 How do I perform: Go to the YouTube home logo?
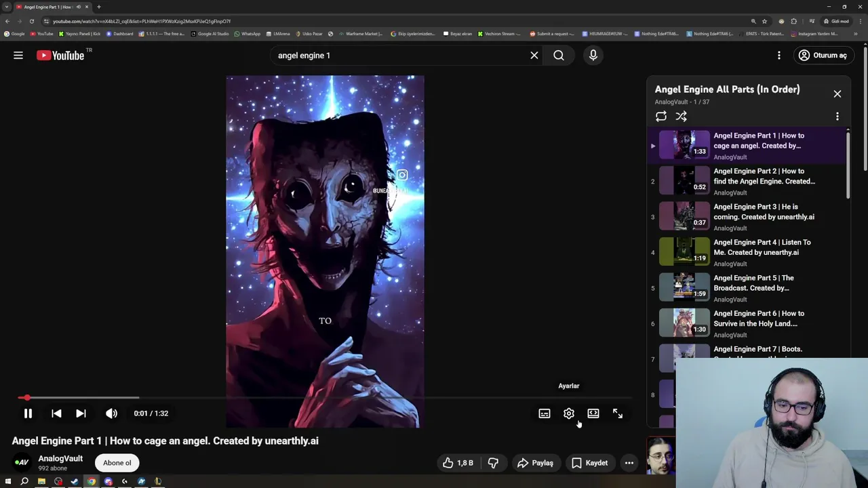60,56
